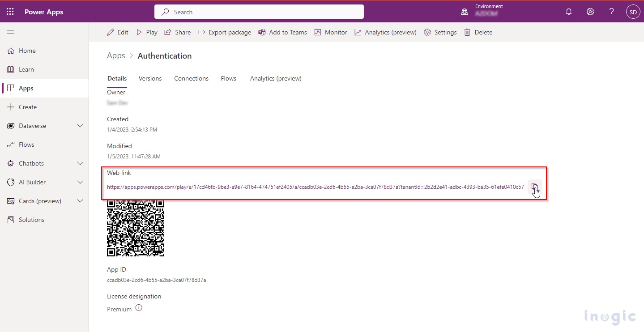Click Share in the command bar
Image resolution: width=644 pixels, height=332 pixels.
coord(178,32)
